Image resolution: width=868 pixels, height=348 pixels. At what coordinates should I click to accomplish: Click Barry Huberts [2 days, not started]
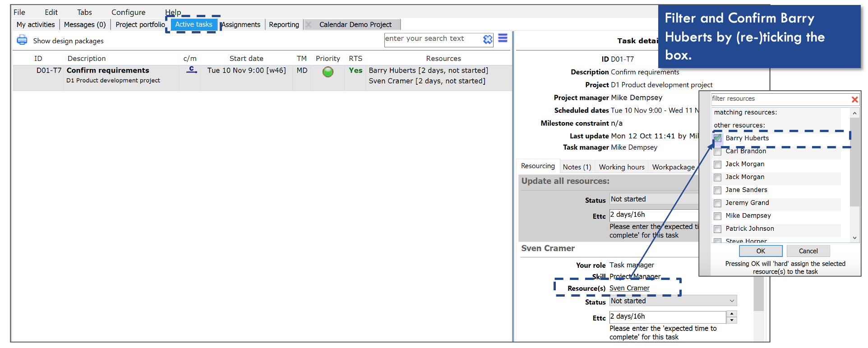428,70
